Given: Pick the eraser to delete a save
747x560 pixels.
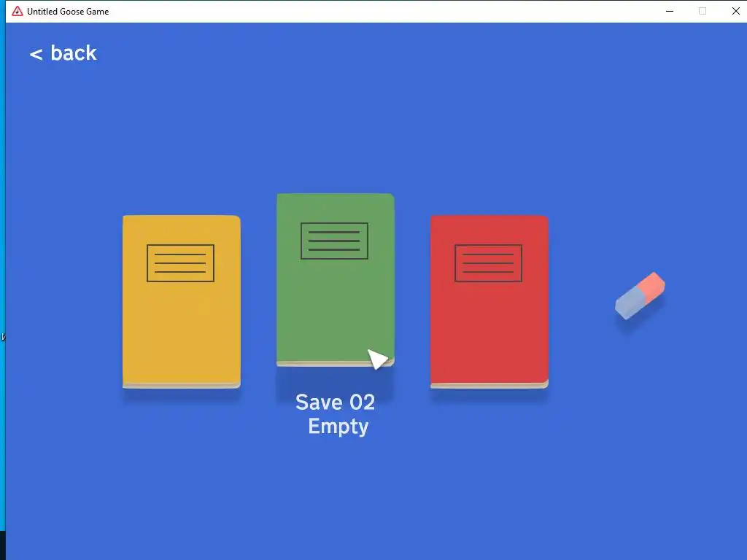Looking at the screenshot, I should point(640,296).
